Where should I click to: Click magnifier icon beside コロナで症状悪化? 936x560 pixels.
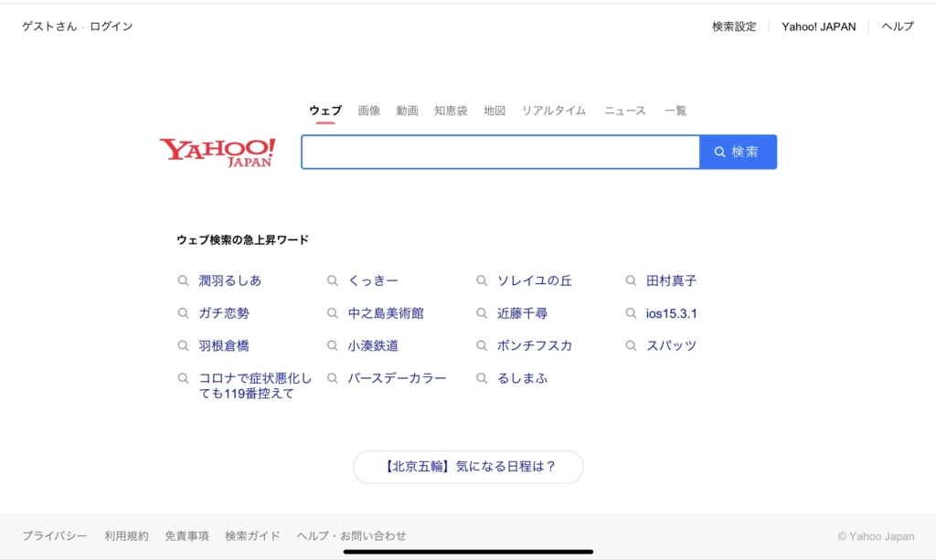[x=183, y=378]
